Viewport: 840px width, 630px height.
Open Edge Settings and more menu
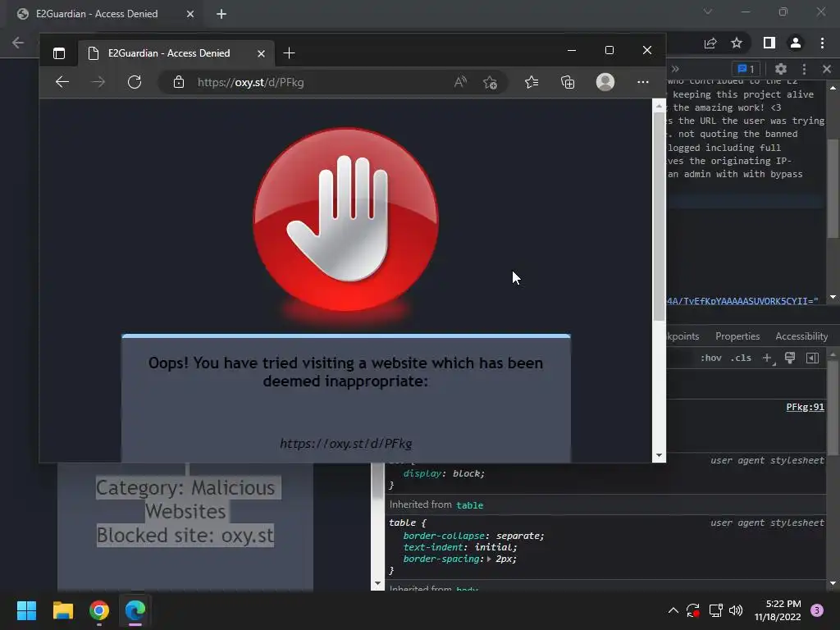(643, 82)
